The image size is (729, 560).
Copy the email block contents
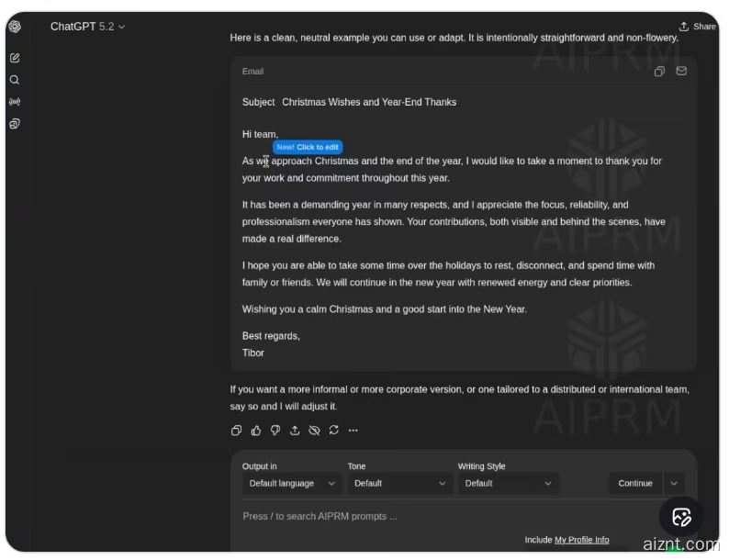pos(659,72)
